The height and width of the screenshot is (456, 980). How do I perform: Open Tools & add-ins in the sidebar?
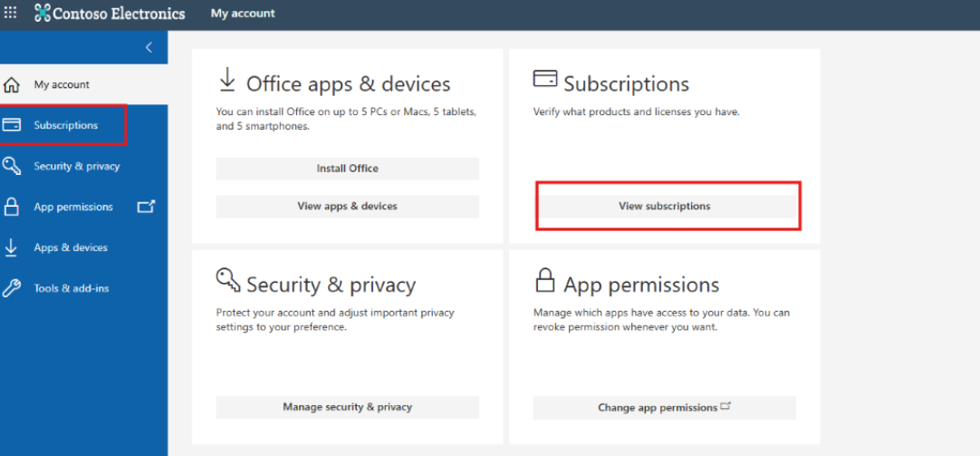(x=83, y=288)
